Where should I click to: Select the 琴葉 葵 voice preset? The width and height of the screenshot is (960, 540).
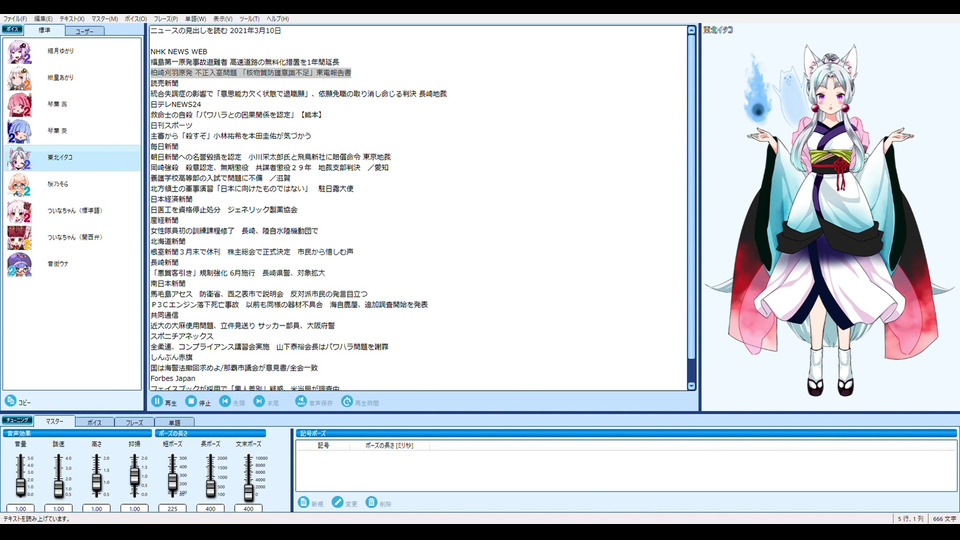(x=72, y=131)
